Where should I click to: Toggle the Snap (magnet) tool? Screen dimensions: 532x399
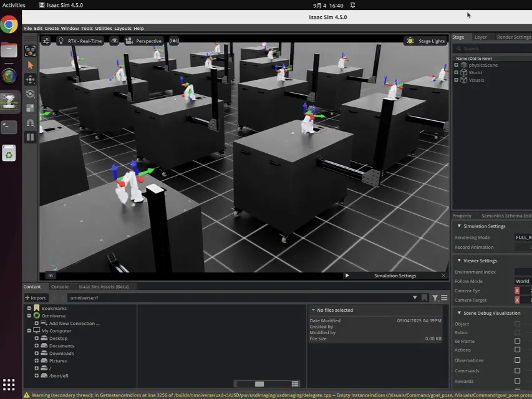click(x=30, y=123)
